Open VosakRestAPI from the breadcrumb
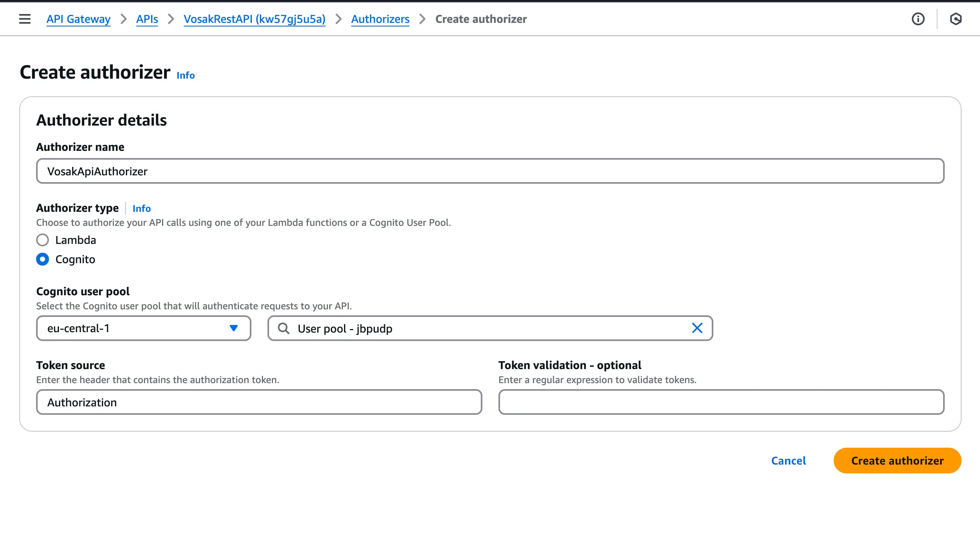This screenshot has height=548, width=980. [x=254, y=19]
